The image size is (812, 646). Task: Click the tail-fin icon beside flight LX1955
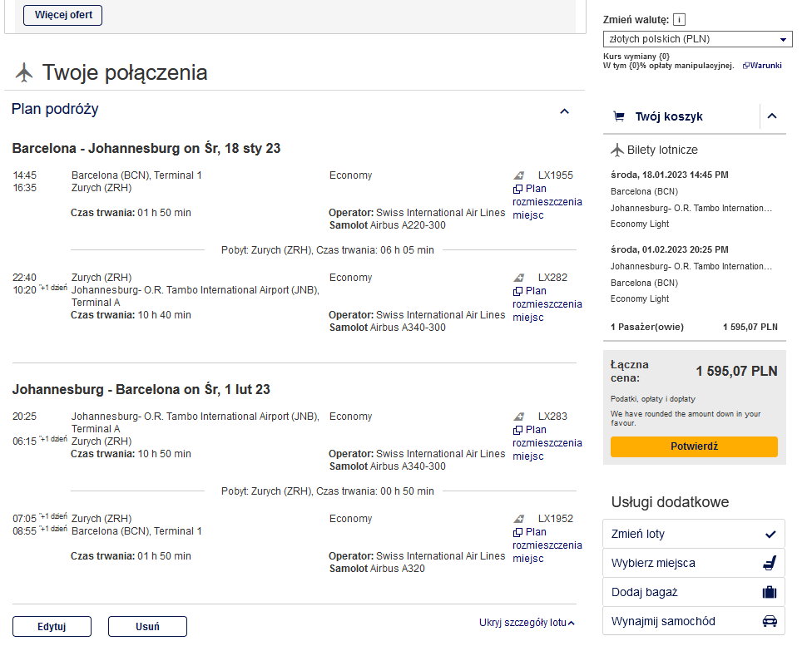519,175
